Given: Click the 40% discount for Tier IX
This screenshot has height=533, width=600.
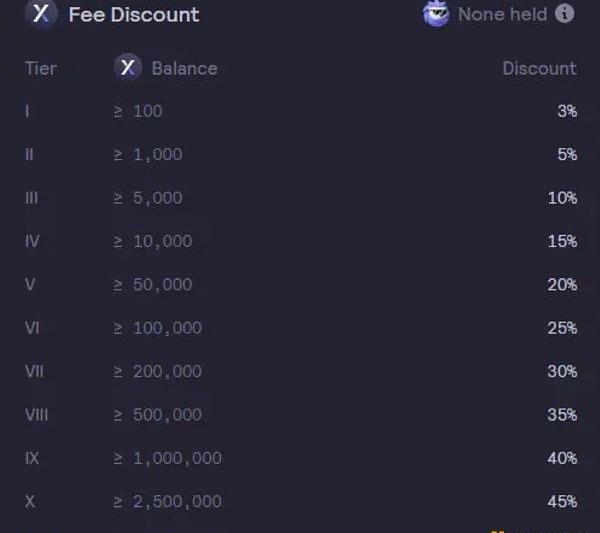Looking at the screenshot, I should pyautogui.click(x=562, y=458).
